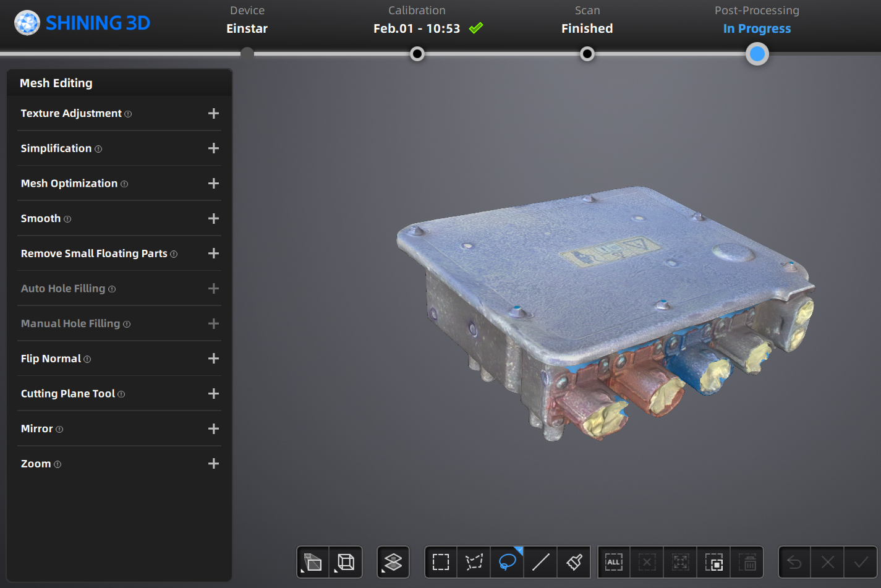Expand the Texture Adjustment section
The height and width of the screenshot is (588, 881).
(213, 114)
